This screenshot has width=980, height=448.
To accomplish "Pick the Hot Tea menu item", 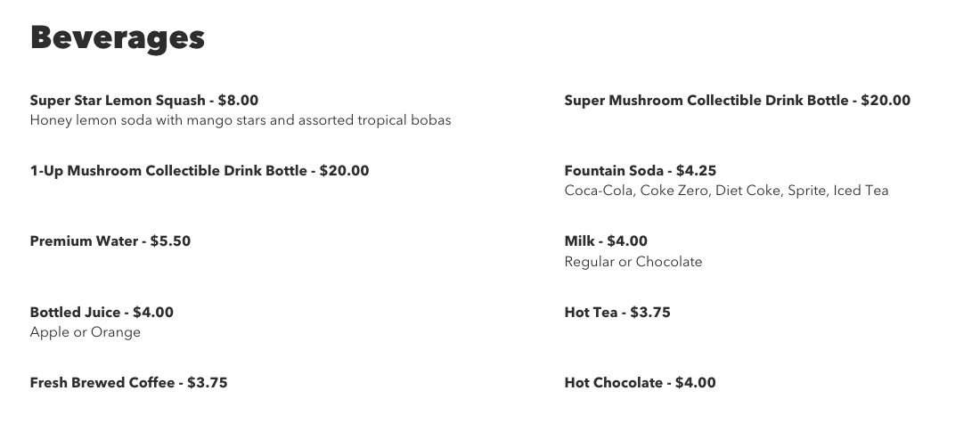I will pos(591,313).
